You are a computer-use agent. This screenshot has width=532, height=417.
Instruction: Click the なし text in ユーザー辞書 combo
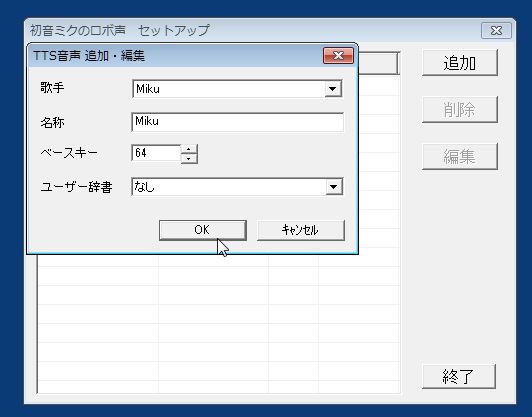point(144,187)
